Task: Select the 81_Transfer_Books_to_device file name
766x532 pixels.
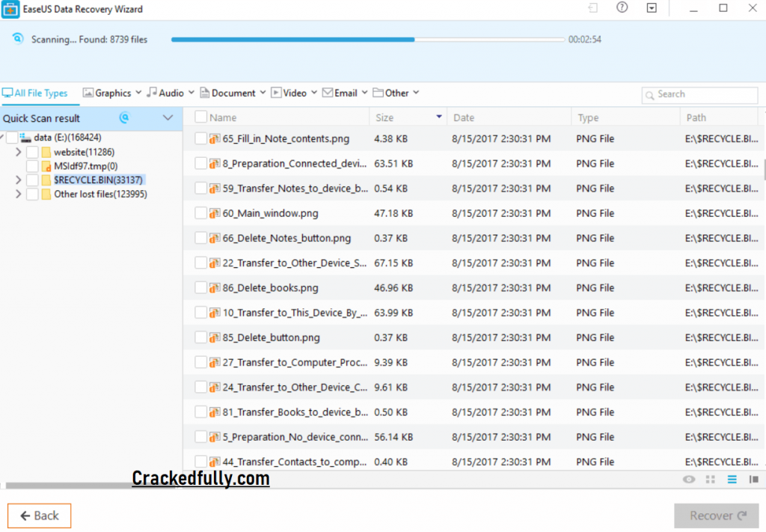Action: pyautogui.click(x=295, y=412)
